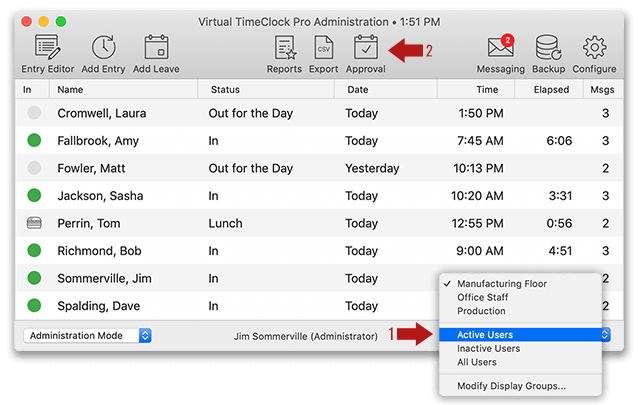Sort by the In column header
Viewport: 638px width, 405px height.
point(32,90)
